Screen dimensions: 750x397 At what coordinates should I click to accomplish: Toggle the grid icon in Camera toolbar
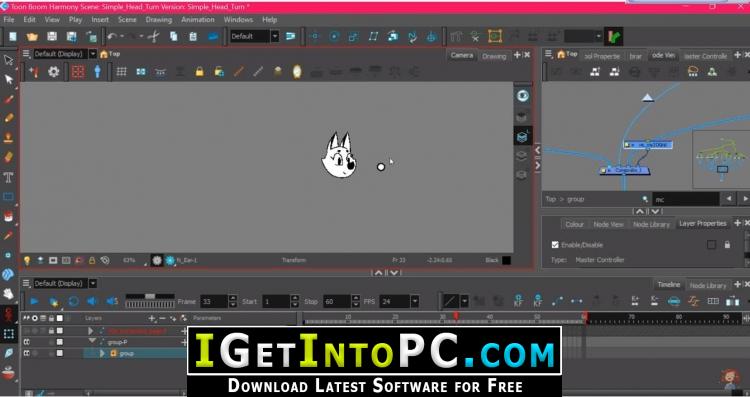[x=121, y=72]
